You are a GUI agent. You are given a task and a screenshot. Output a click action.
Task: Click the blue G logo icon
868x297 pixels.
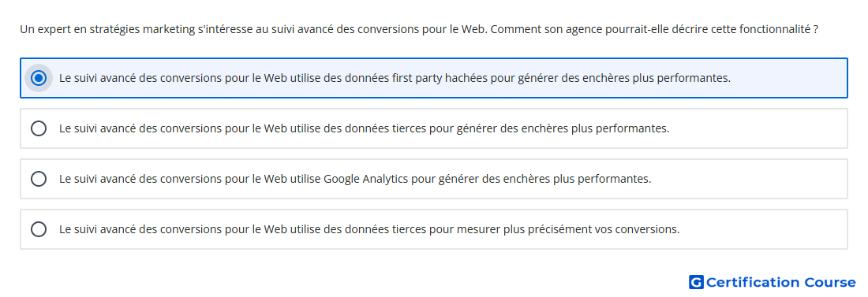coord(696,283)
